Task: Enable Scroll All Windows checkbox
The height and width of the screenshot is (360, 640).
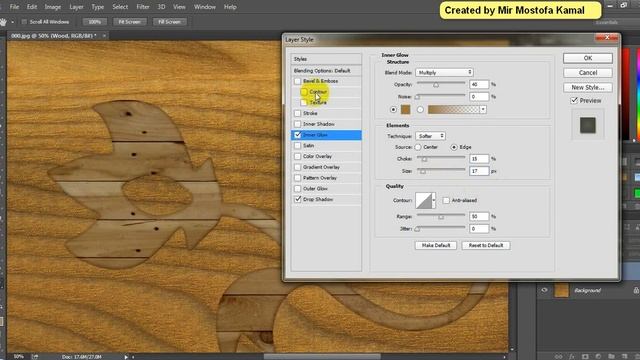Action: pyautogui.click(x=24, y=22)
